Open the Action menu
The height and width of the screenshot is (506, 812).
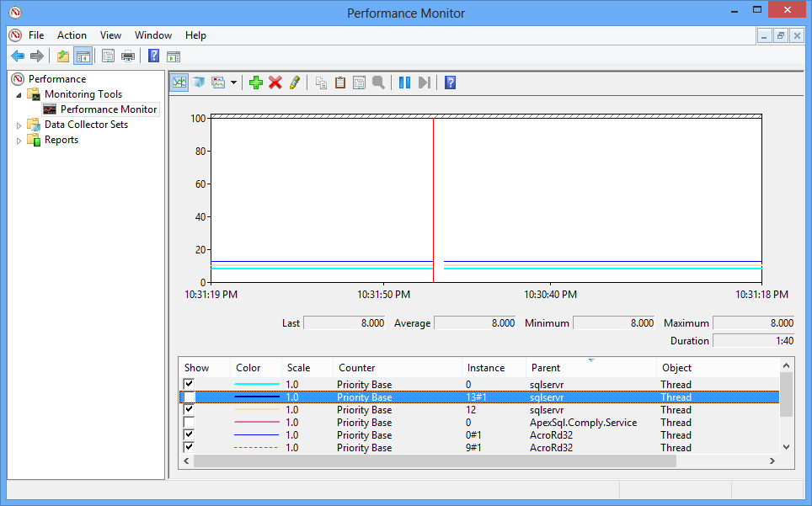tap(72, 35)
